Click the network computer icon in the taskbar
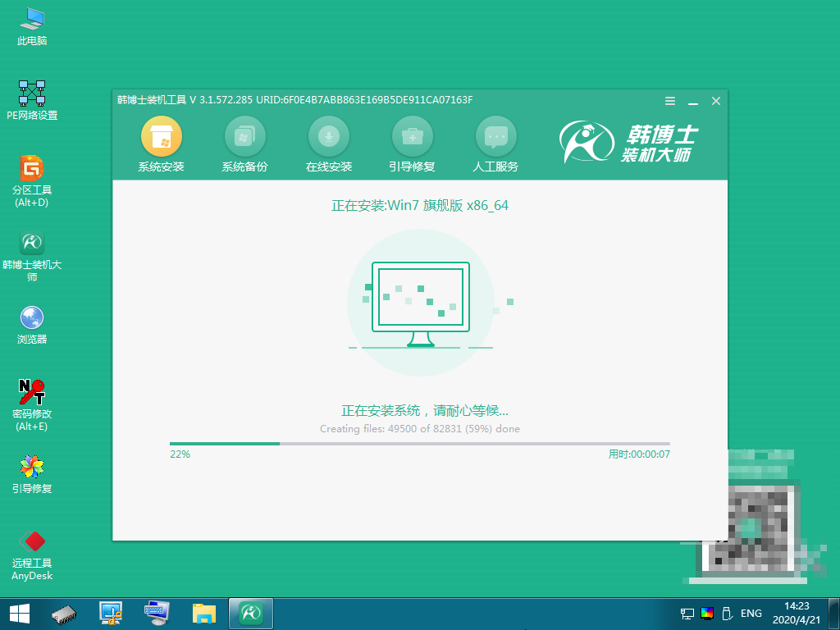The width and height of the screenshot is (840, 630). click(111, 614)
